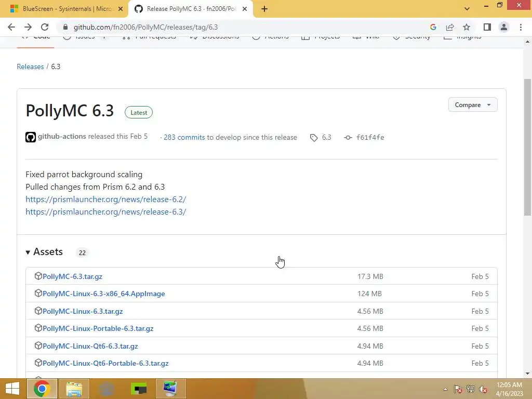
Task: Download PollyMC-Linux-Qt6-6.3.tar.gz
Action: pyautogui.click(x=90, y=347)
